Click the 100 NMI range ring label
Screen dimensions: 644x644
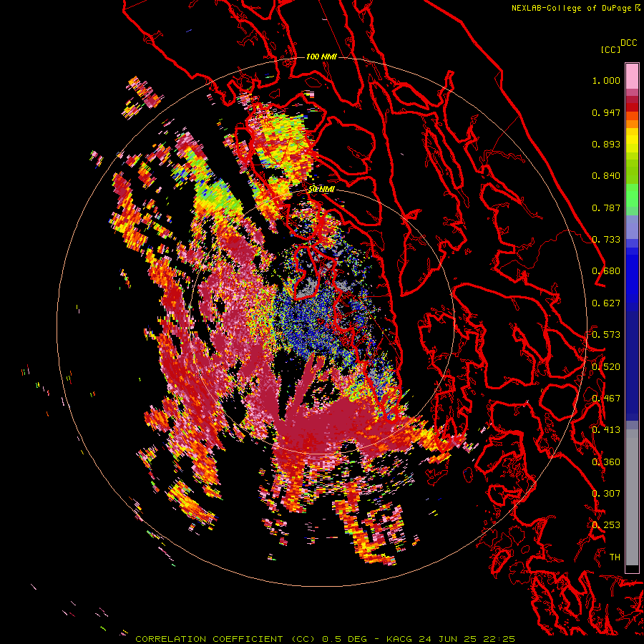point(321,57)
